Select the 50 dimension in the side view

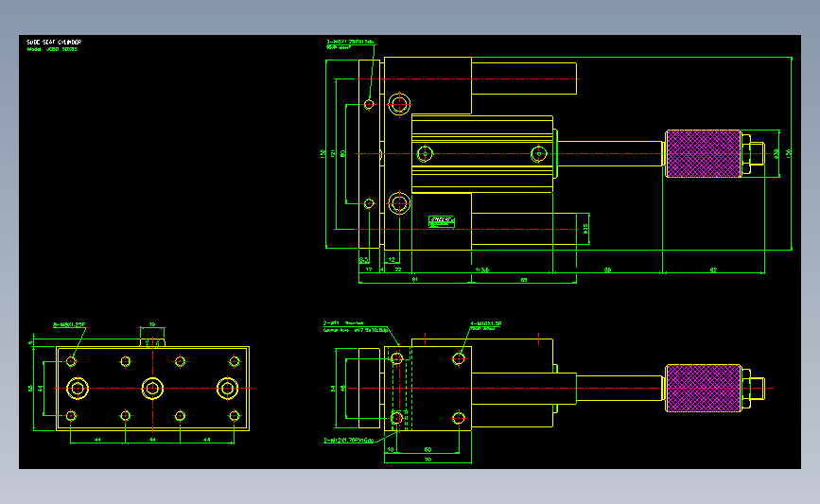click(x=427, y=449)
